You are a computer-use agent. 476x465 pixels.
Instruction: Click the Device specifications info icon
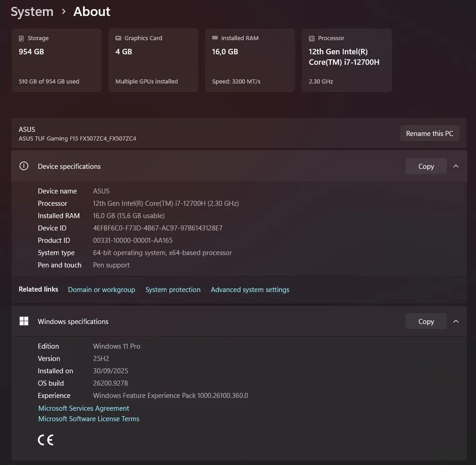24,166
